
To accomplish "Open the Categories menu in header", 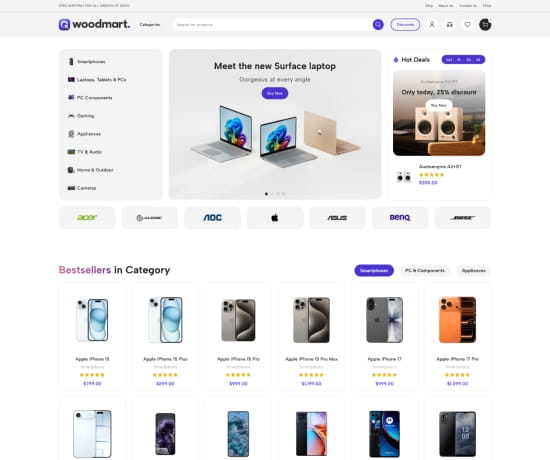I will pyautogui.click(x=150, y=25).
